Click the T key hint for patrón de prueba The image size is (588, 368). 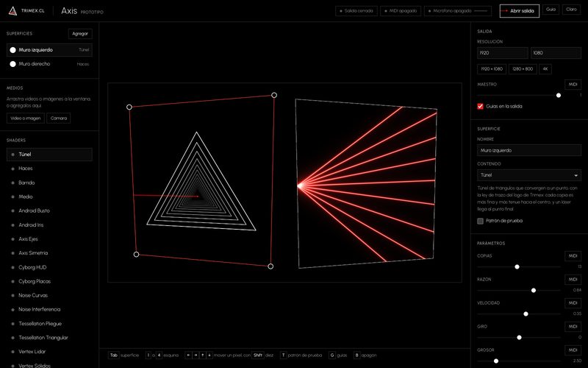coord(284,355)
